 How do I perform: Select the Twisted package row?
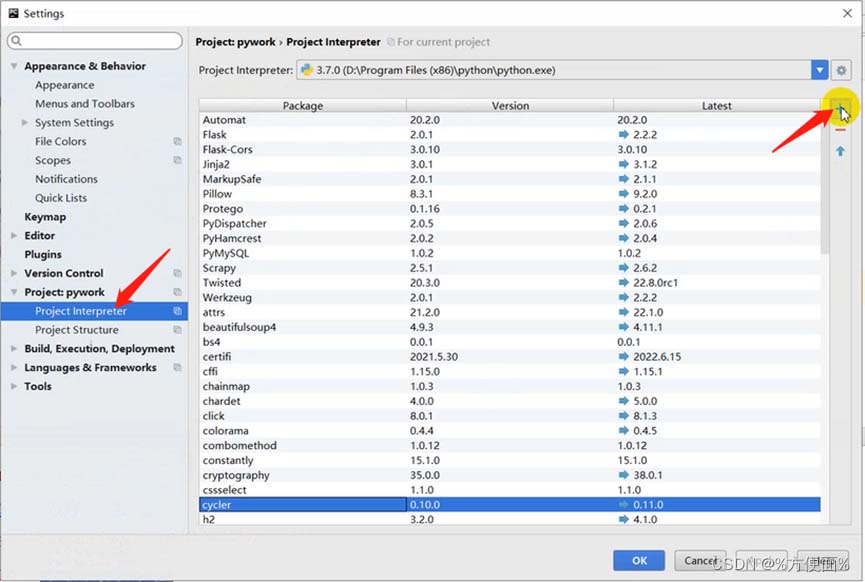(510, 282)
